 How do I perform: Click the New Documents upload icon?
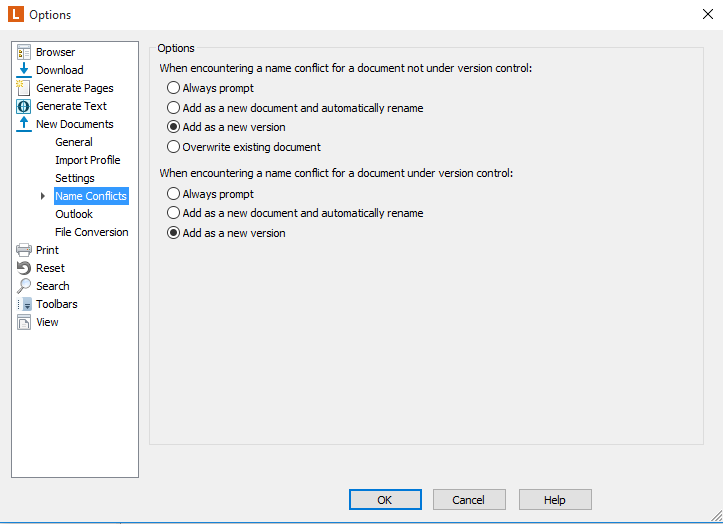point(24,124)
